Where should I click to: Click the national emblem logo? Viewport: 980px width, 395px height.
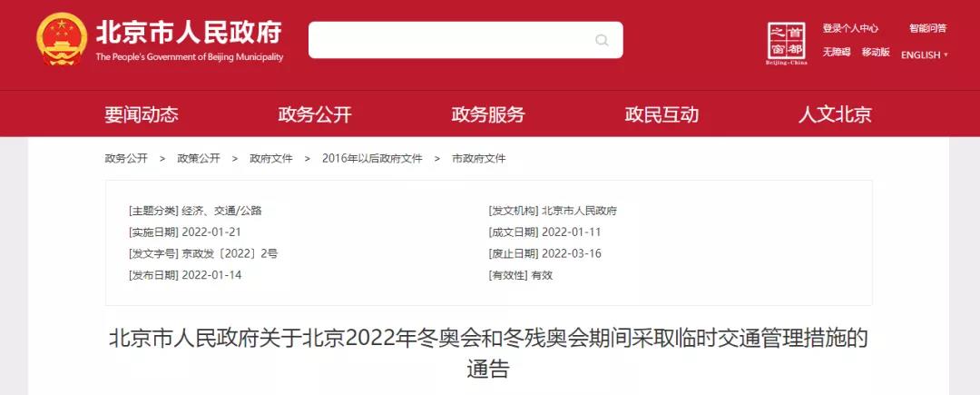62,39
